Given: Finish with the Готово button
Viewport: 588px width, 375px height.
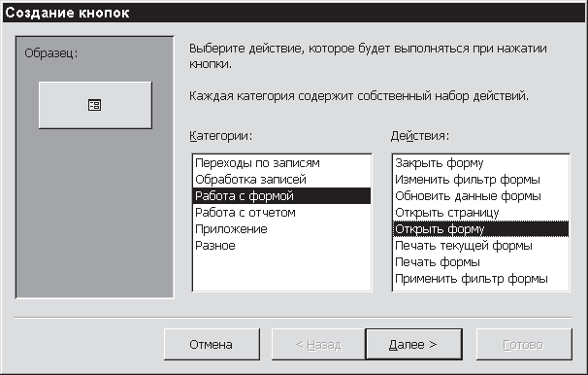Looking at the screenshot, I should 524,344.
